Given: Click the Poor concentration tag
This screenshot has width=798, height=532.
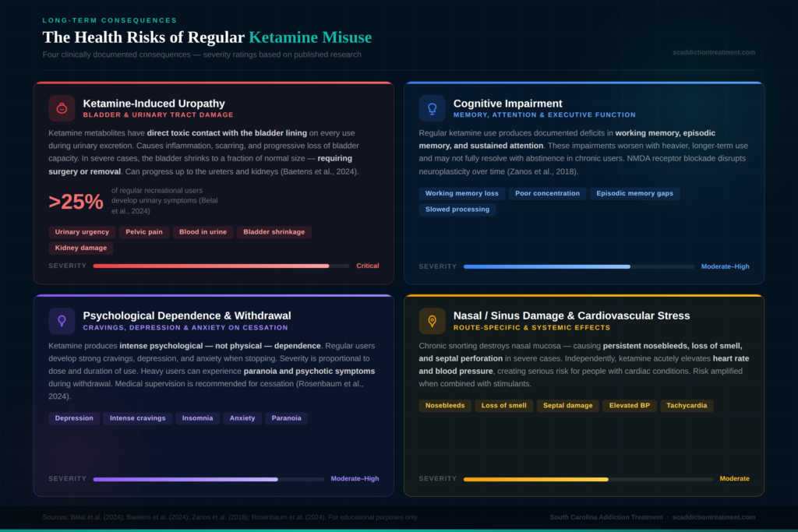Looking at the screenshot, I should pos(547,193).
